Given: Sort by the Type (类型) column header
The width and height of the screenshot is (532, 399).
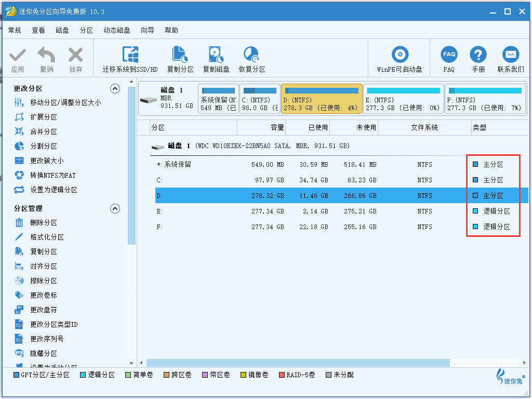Looking at the screenshot, I should pyautogui.click(x=499, y=128).
